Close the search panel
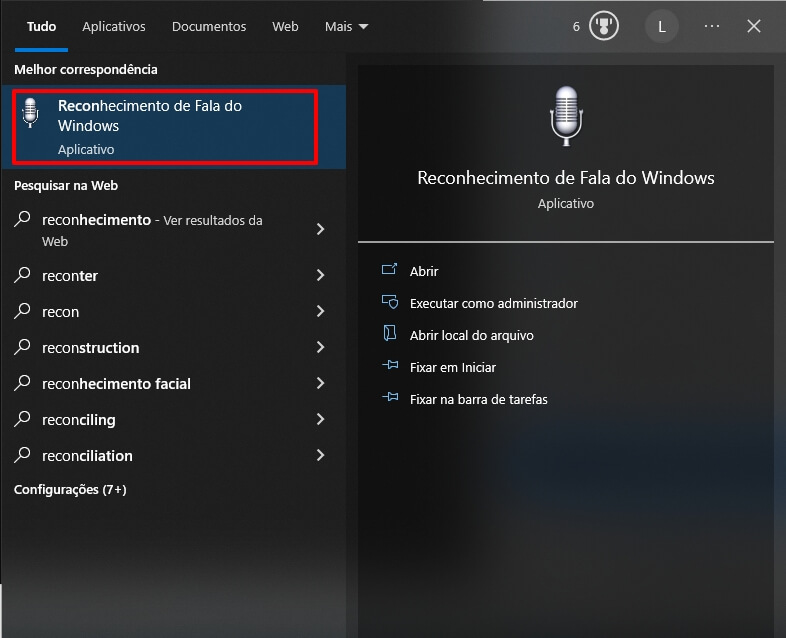786x638 pixels. [x=753, y=26]
